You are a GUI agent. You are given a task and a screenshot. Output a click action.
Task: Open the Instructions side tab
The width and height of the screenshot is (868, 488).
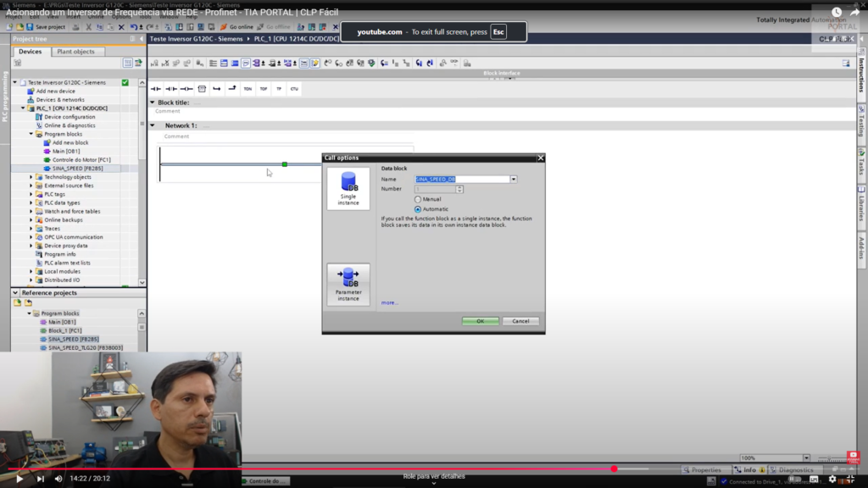(861, 72)
